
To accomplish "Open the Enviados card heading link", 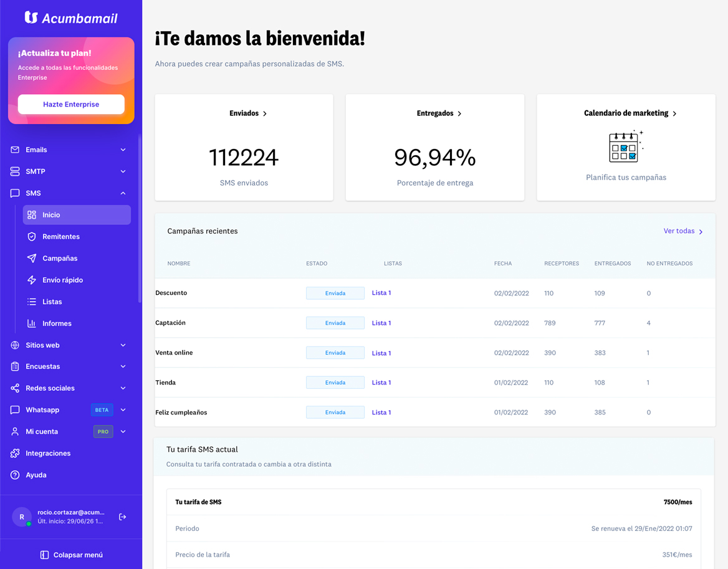I will pos(248,113).
